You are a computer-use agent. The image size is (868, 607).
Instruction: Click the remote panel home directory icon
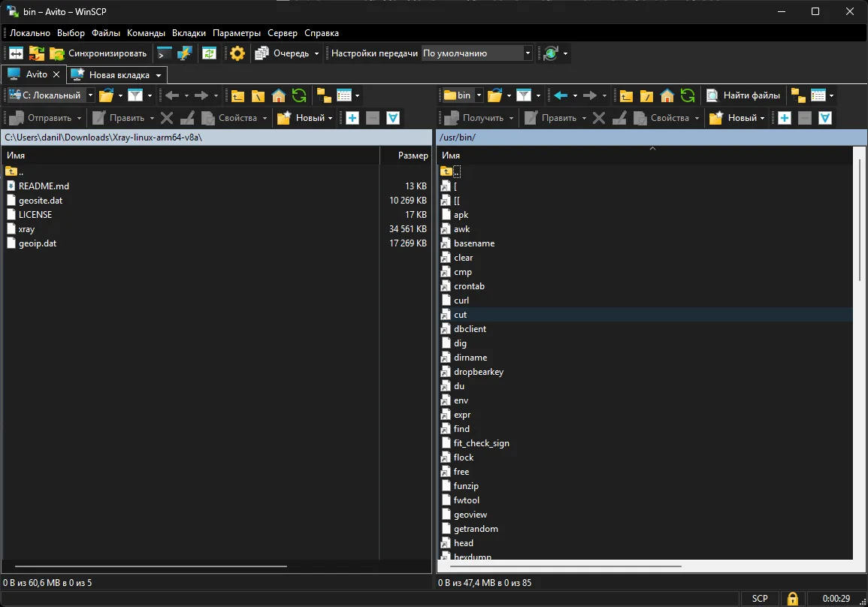[667, 95]
